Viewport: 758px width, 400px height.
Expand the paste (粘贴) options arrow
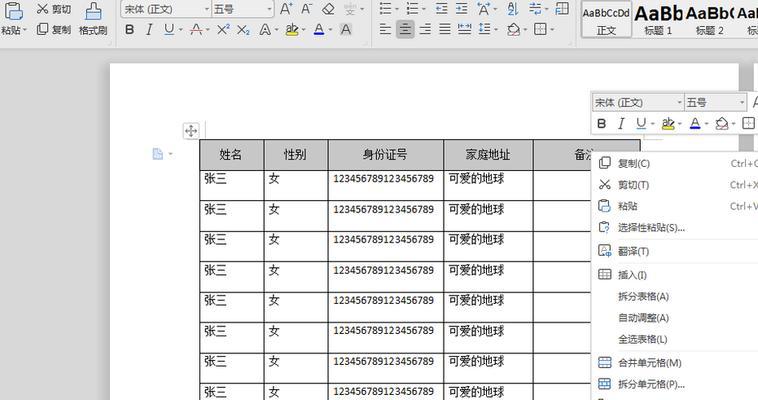coord(25,30)
